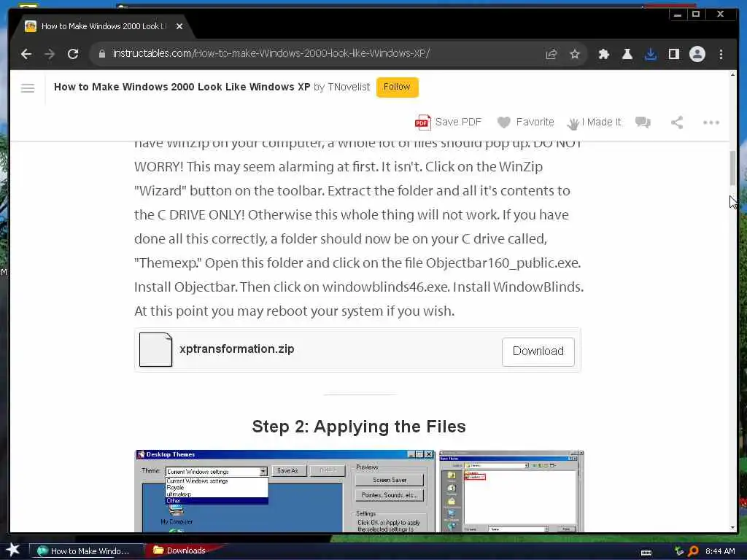This screenshot has height=560, width=747.
Task: Close the How to Make Windows 2000 tab
Action: click(179, 26)
